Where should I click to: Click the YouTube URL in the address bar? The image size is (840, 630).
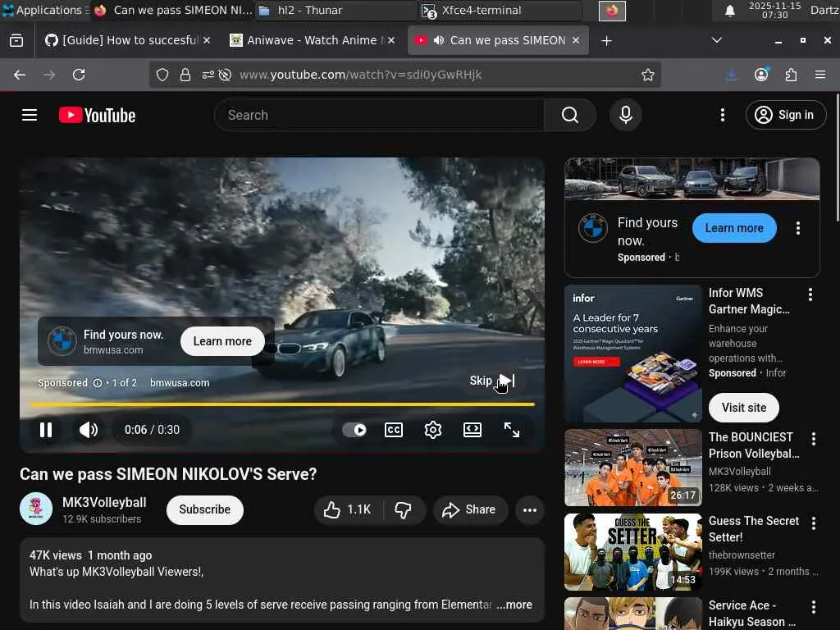361,75
